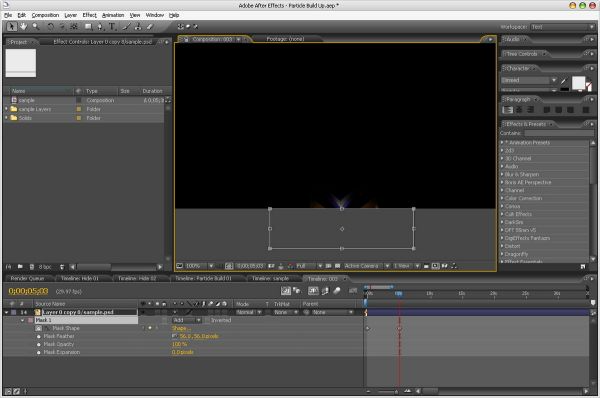
Task: Open the Workspace dropdown
Action: pos(562,27)
